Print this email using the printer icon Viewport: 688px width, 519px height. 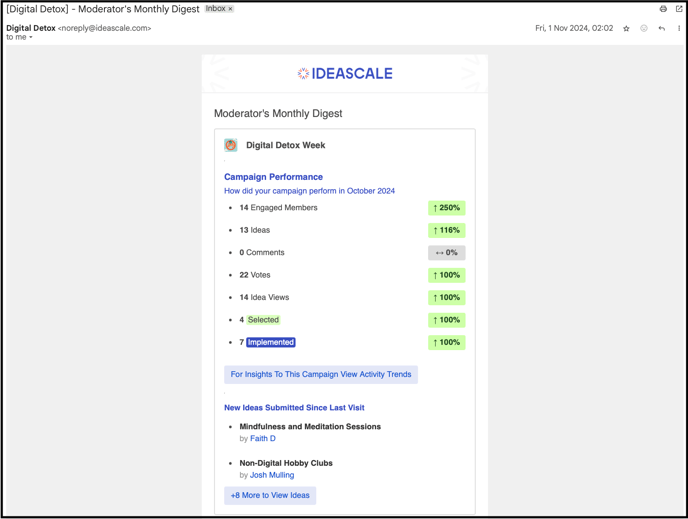[663, 9]
